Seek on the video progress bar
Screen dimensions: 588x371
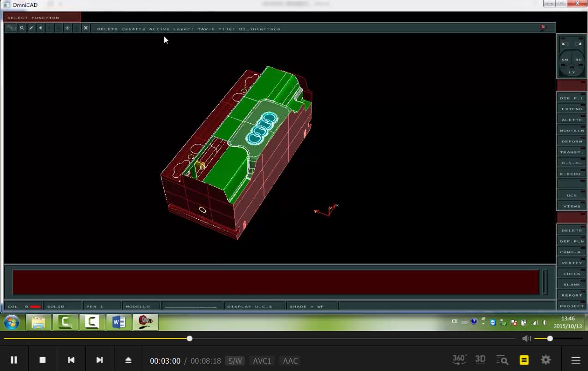pyautogui.click(x=259, y=339)
